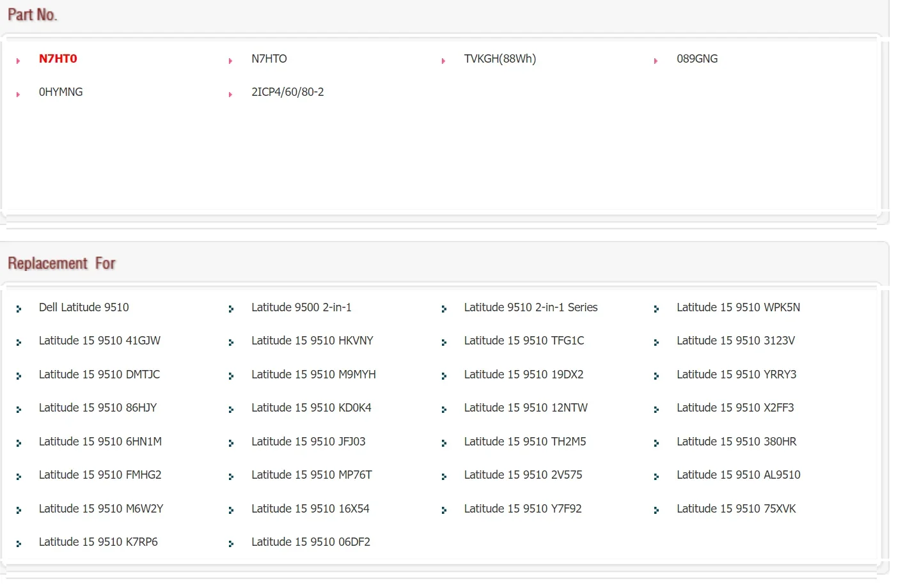The width and height of the screenshot is (912, 588).
Task: Select Latitude 15 9510 M6W2Y
Action: [101, 509]
